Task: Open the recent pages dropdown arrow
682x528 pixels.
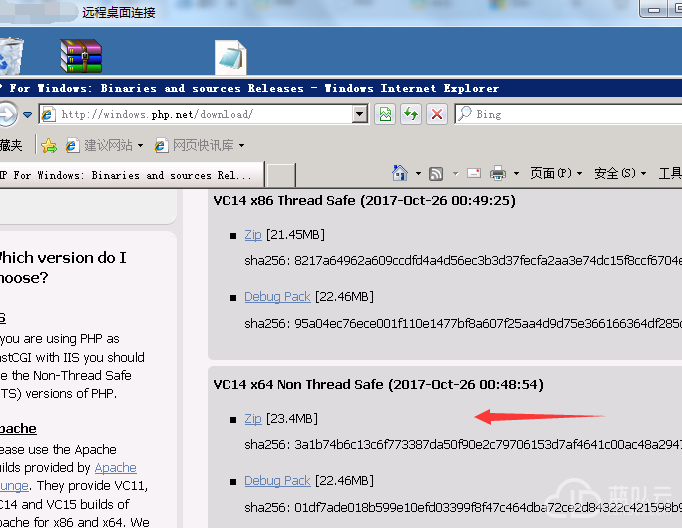Action: (27, 115)
